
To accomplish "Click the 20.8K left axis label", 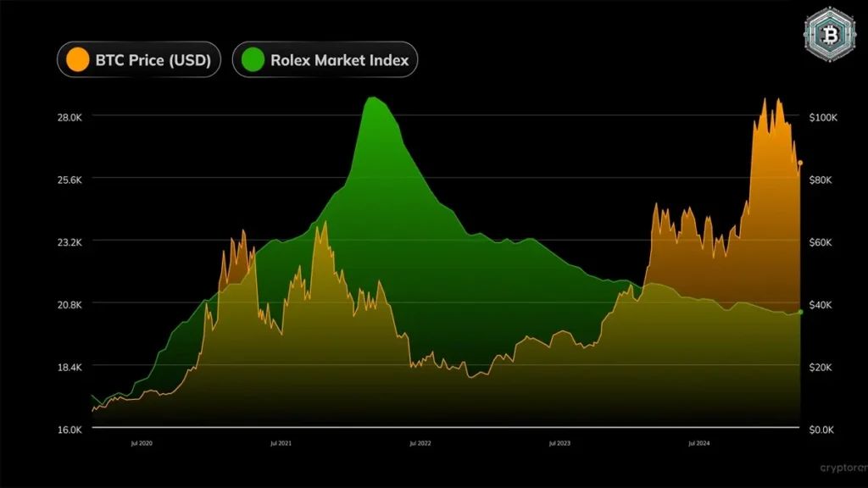I will [70, 305].
